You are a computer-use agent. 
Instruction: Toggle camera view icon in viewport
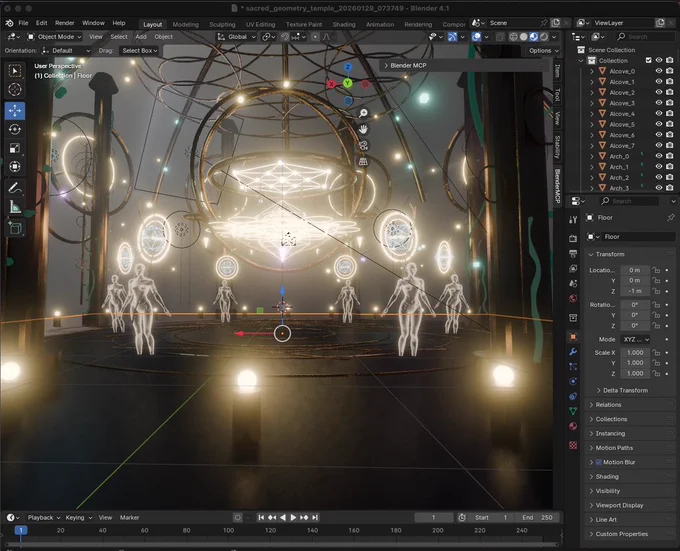point(363,145)
